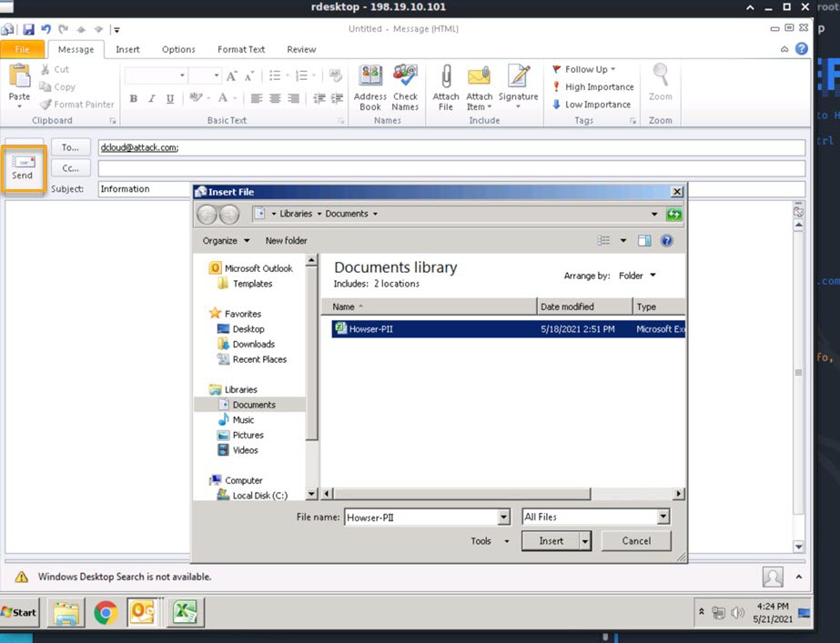Open the font size dropdown
Viewport: 840px width, 643px height.
[216, 75]
